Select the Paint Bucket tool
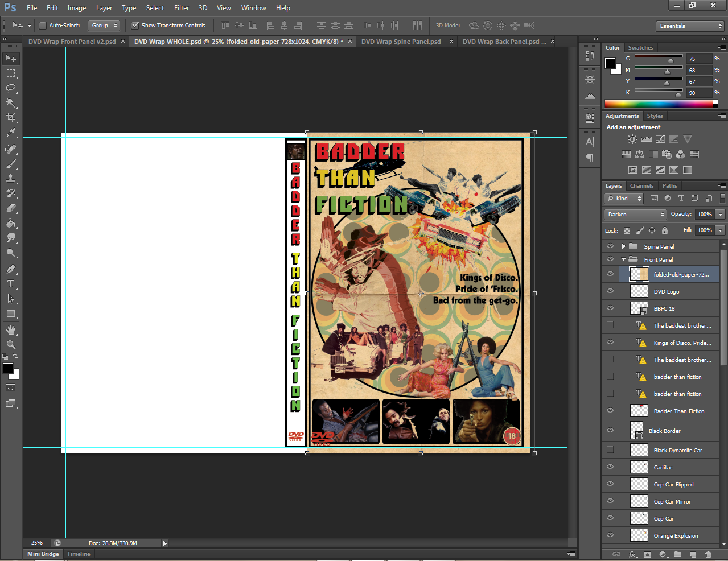The height and width of the screenshot is (561, 728). click(11, 223)
